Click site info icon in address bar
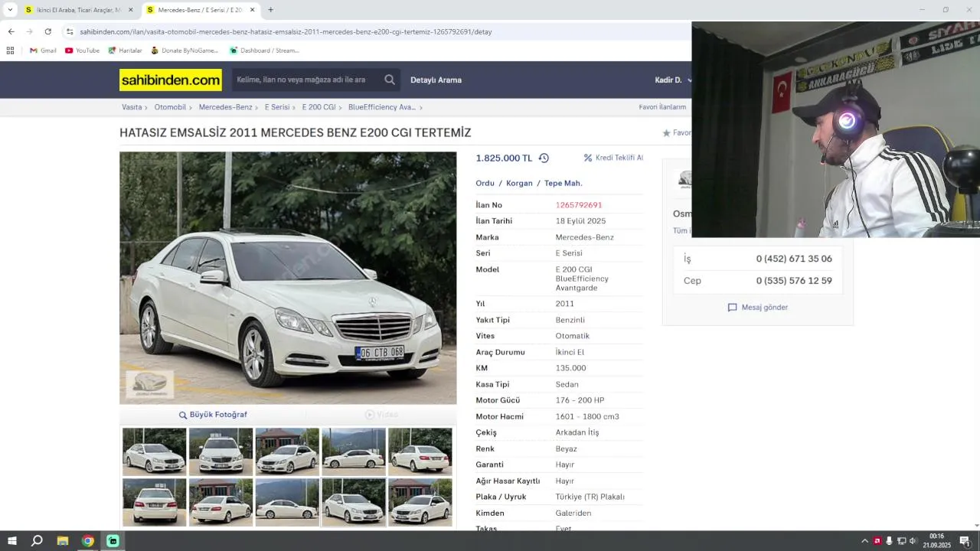The width and height of the screenshot is (980, 551). click(x=70, y=31)
